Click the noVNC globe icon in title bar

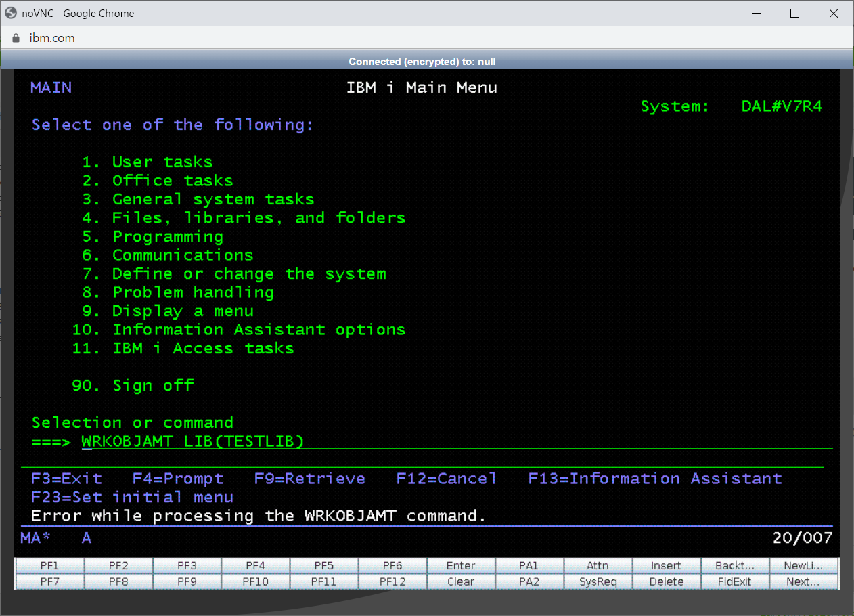(x=11, y=13)
